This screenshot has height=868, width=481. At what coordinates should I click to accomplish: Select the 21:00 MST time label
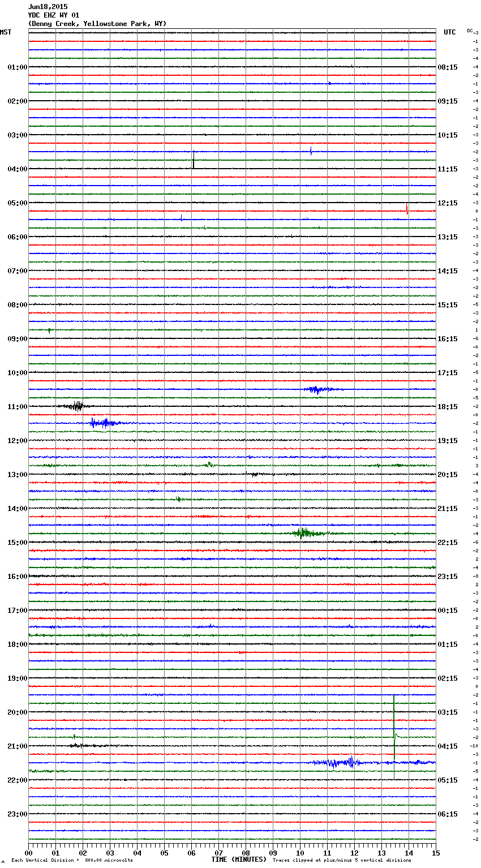[18, 746]
